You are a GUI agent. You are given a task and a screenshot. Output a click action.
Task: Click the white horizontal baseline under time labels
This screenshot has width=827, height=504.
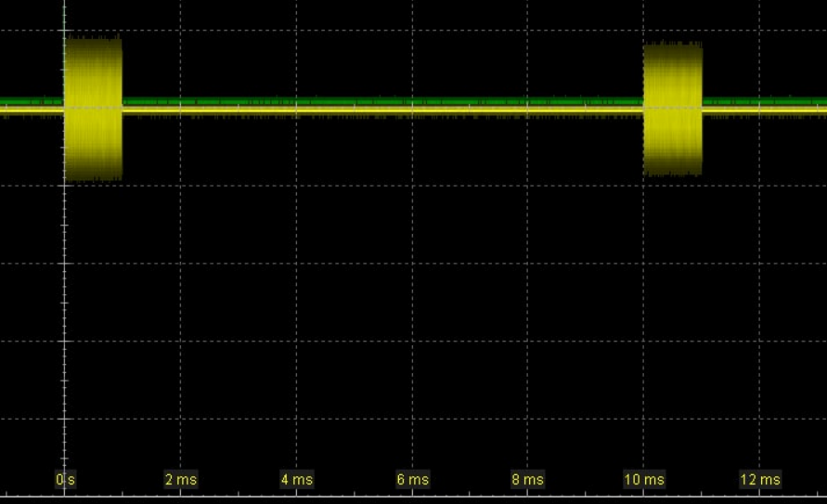[x=413, y=497]
